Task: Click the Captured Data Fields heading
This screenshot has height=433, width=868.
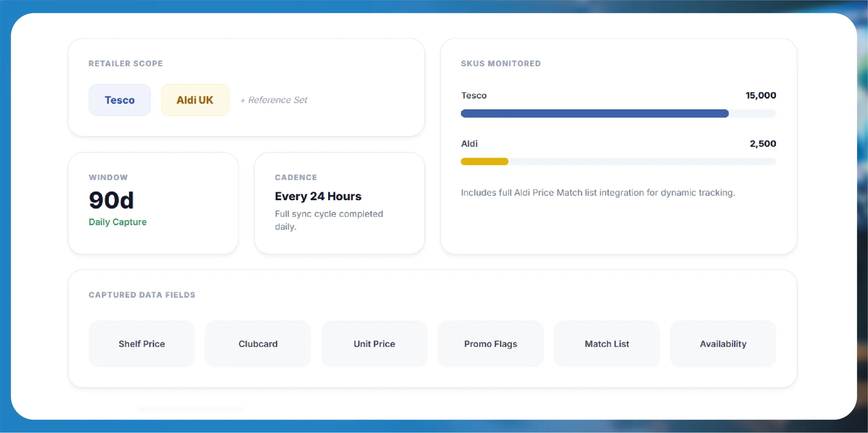Action: click(x=142, y=295)
